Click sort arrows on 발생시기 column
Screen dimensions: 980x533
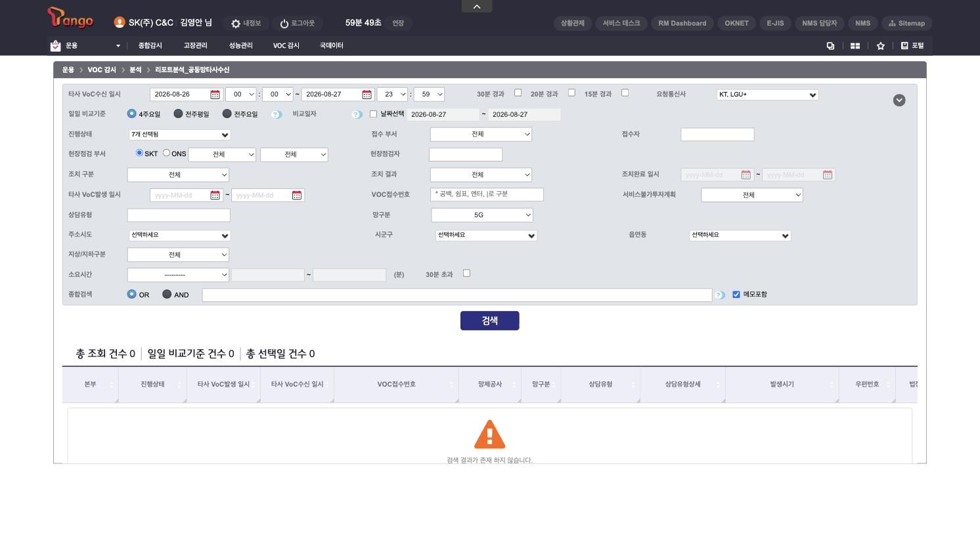point(832,384)
